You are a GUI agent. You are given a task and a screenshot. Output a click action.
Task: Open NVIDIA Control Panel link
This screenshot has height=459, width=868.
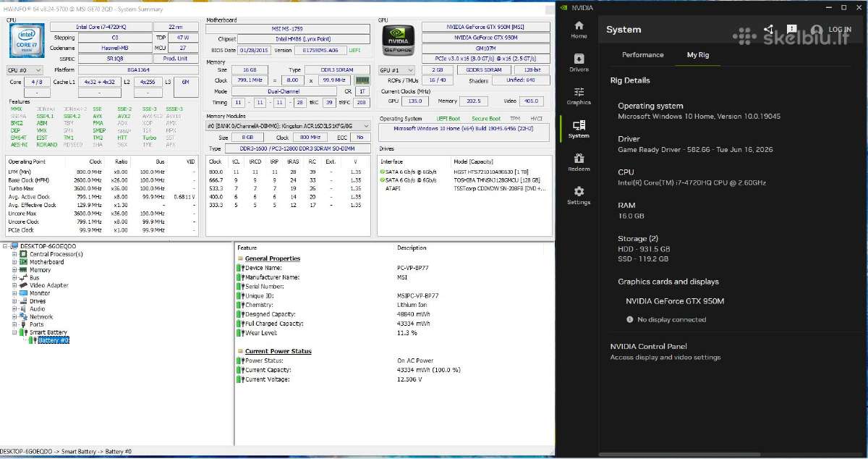coord(648,347)
